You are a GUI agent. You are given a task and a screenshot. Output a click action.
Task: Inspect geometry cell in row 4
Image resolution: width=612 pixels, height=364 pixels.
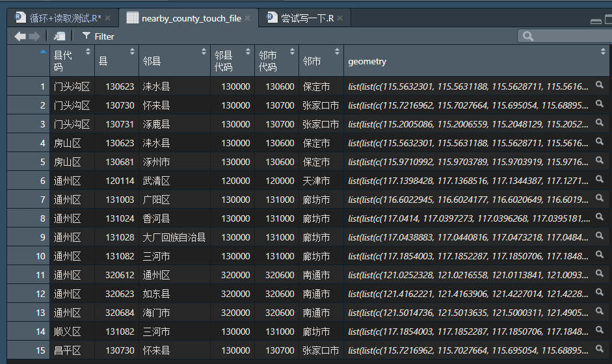600,141
